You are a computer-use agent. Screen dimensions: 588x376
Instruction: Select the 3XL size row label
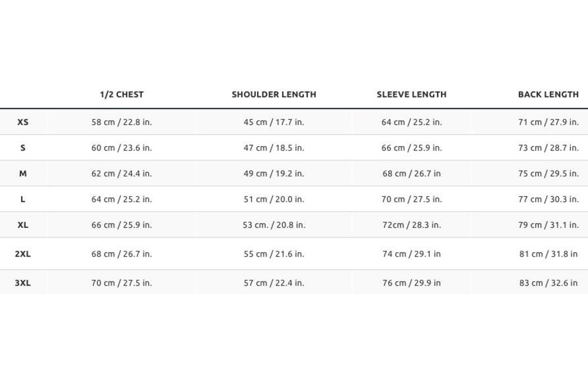click(x=23, y=283)
